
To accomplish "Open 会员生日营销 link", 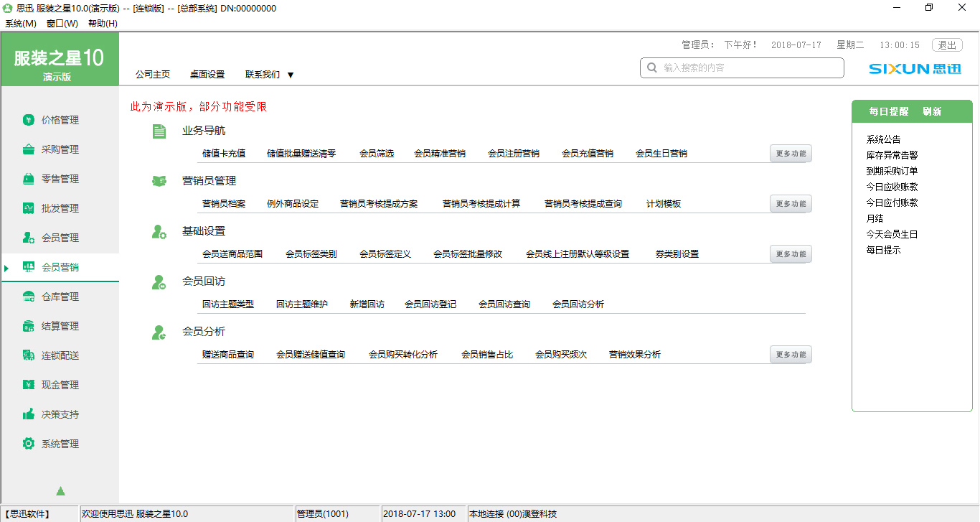I will [661, 153].
